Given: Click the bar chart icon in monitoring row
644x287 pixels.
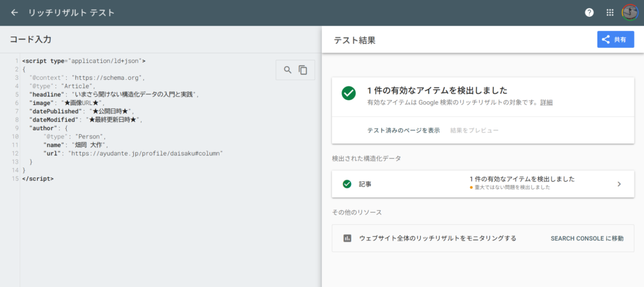Looking at the screenshot, I should point(347,239).
